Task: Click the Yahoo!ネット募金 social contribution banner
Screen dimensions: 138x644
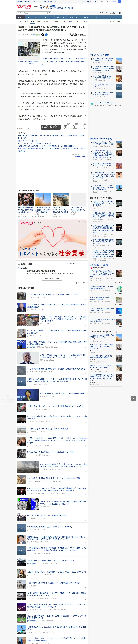Action: [52, 239]
